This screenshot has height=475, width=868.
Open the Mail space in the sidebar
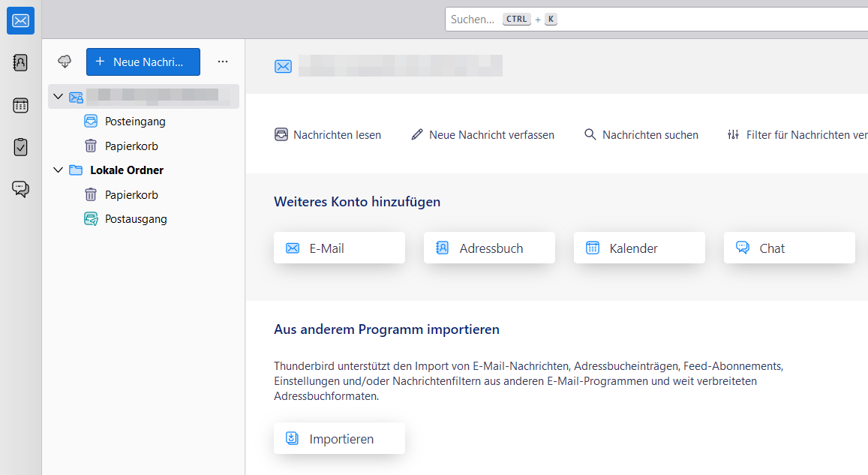(x=20, y=20)
